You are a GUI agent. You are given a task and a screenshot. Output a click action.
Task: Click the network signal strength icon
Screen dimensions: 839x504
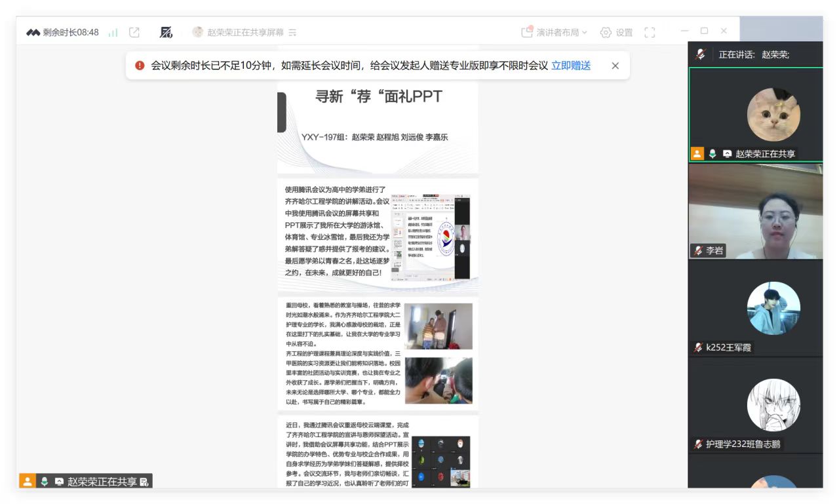113,32
